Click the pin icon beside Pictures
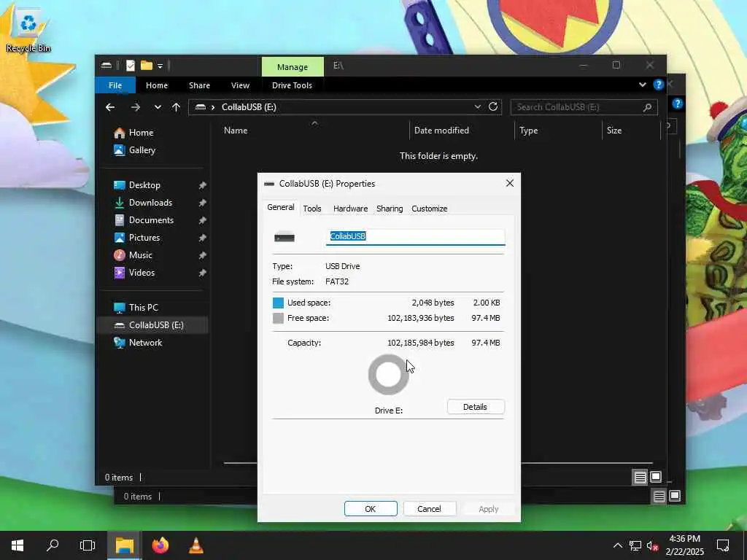The height and width of the screenshot is (560, 747). coord(203,238)
